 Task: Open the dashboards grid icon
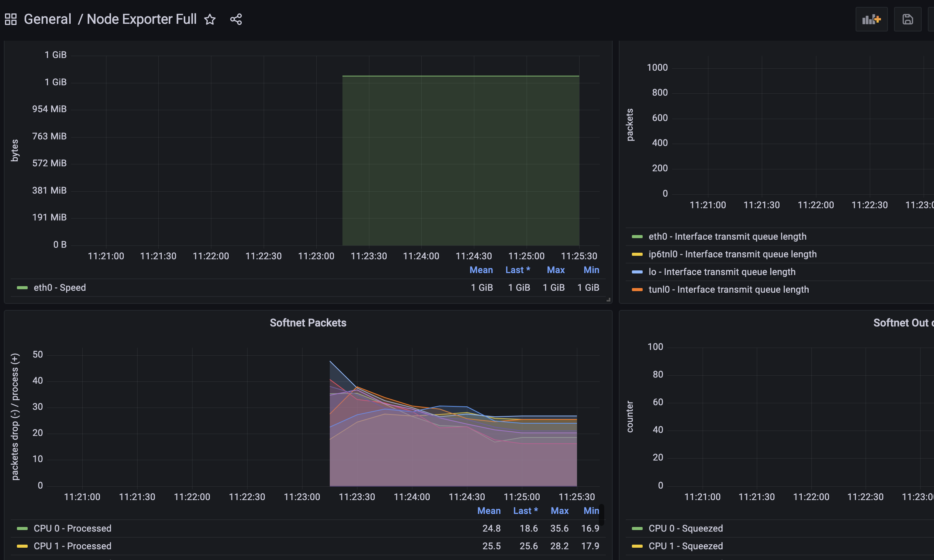click(11, 19)
